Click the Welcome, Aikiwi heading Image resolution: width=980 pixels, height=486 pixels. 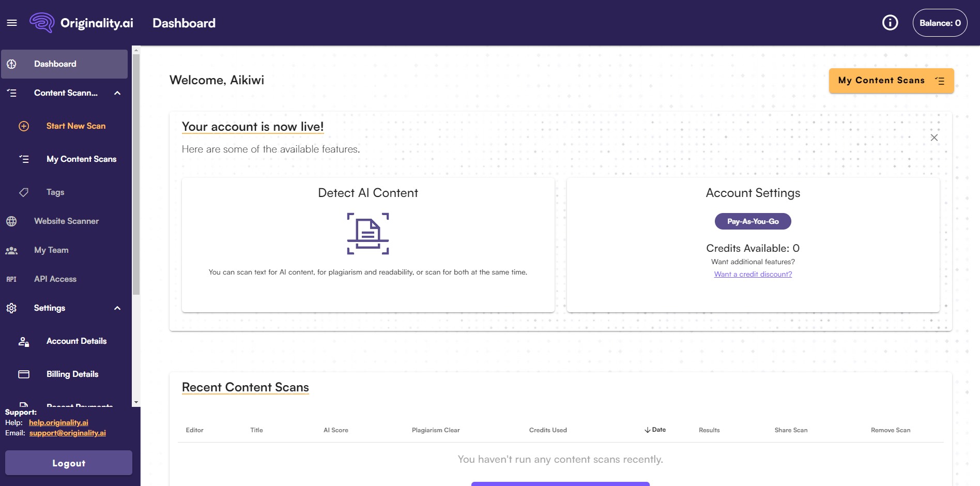pyautogui.click(x=217, y=80)
